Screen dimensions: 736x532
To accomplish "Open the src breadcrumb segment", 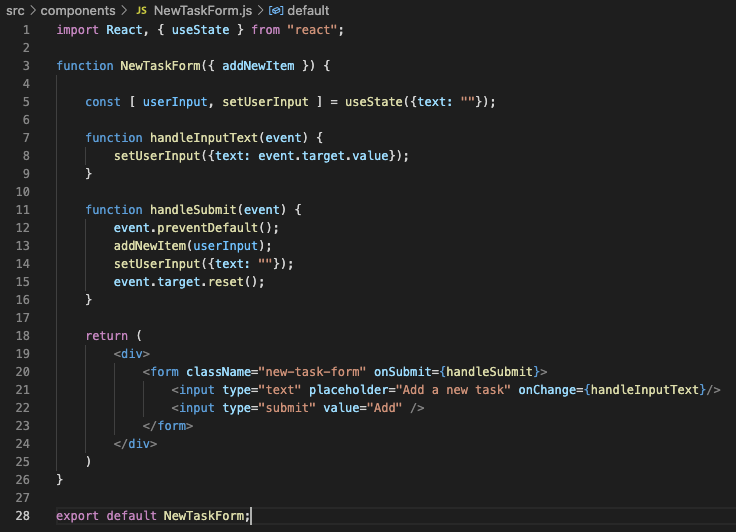I will click(15, 10).
